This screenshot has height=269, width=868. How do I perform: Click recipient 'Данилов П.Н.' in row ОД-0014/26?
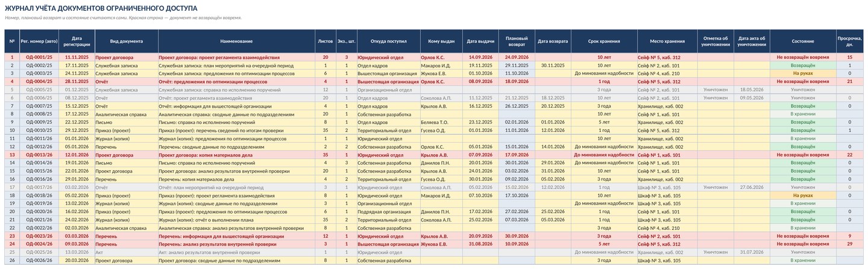[441, 162]
